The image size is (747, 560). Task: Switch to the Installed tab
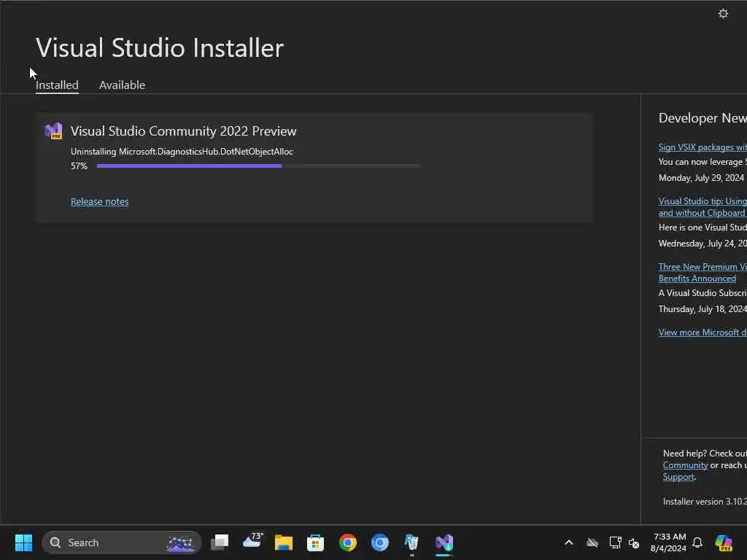pos(57,85)
